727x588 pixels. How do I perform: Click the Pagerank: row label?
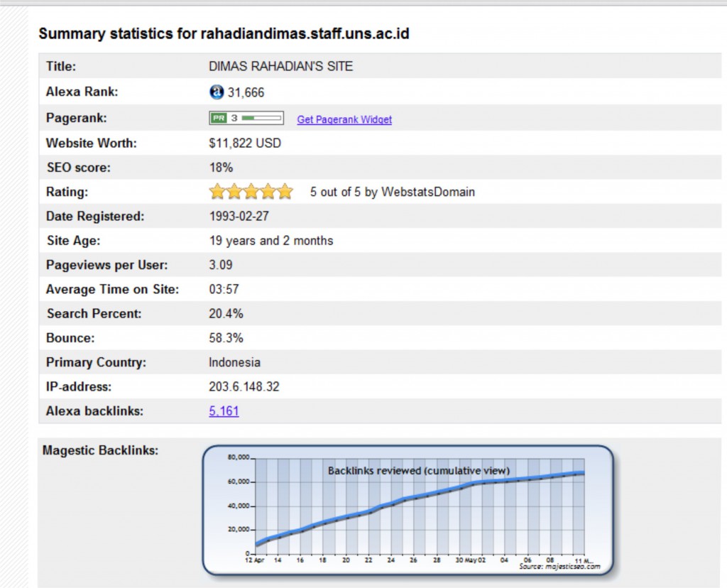(x=77, y=118)
